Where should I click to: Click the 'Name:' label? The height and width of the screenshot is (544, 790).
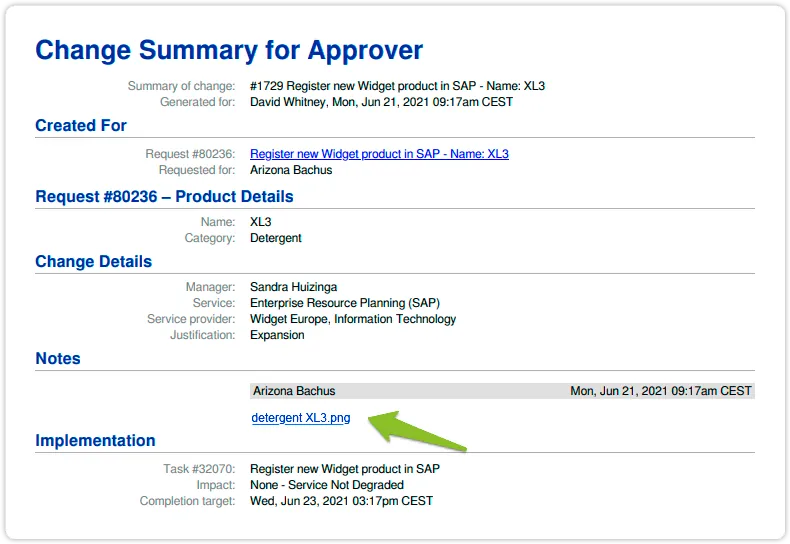pos(218,222)
